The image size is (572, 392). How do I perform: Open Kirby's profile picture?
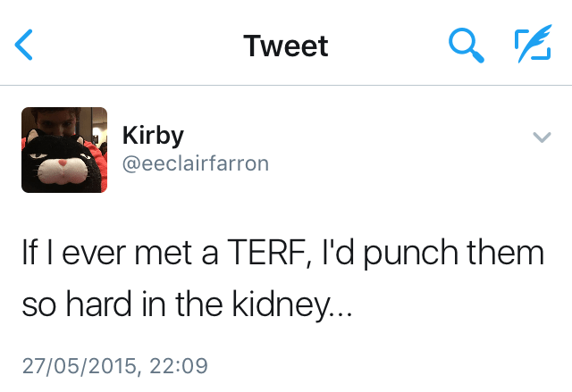click(64, 150)
